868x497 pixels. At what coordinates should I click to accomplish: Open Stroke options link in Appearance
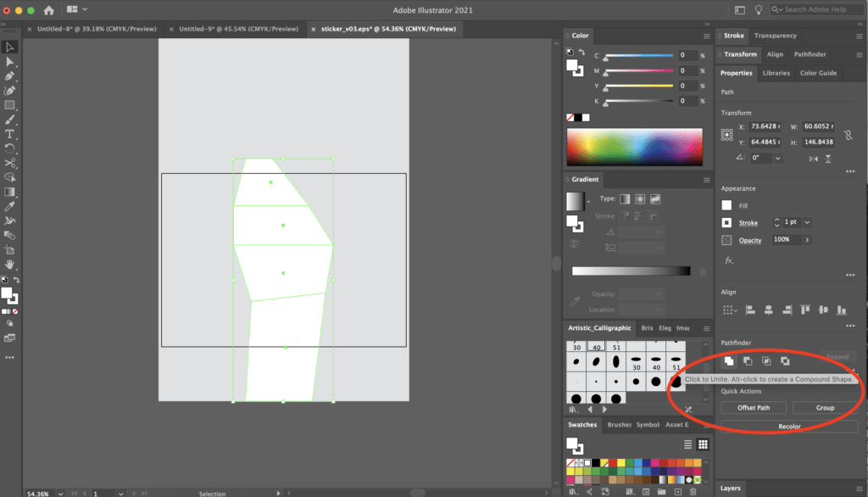[748, 223]
